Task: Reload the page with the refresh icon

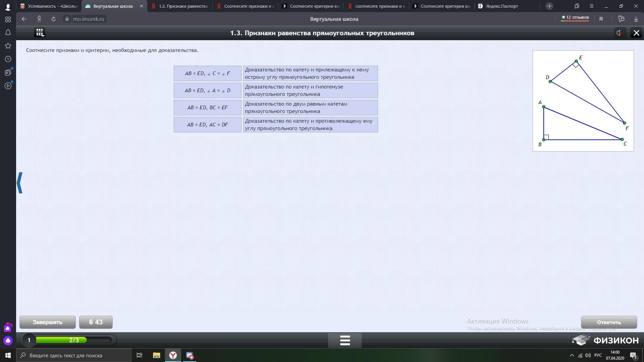Action: [x=53, y=19]
